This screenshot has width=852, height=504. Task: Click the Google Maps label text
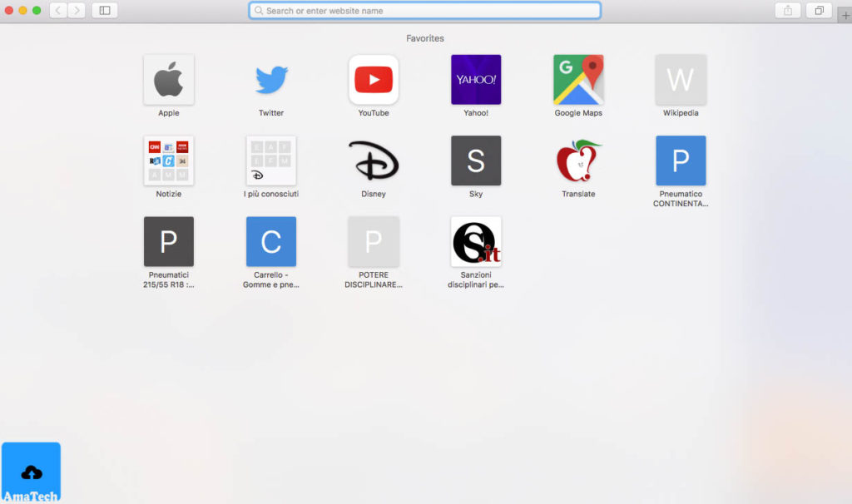[x=578, y=113]
